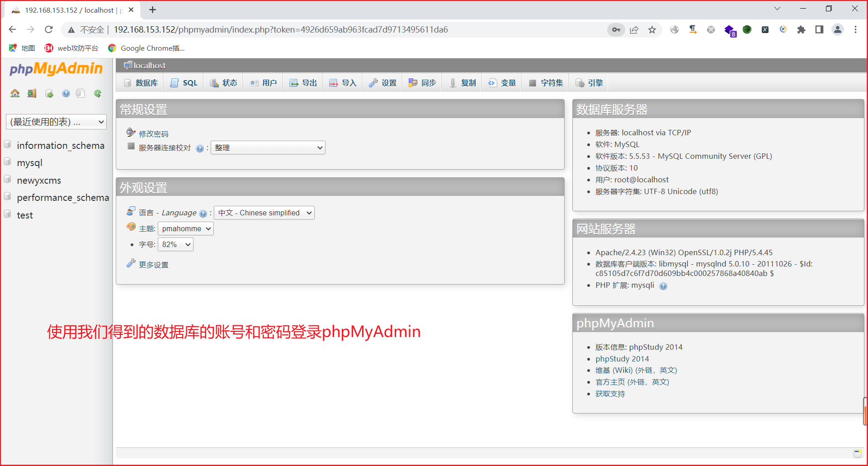
Task: Open the Chrome three-dot menu
Action: 855,29
